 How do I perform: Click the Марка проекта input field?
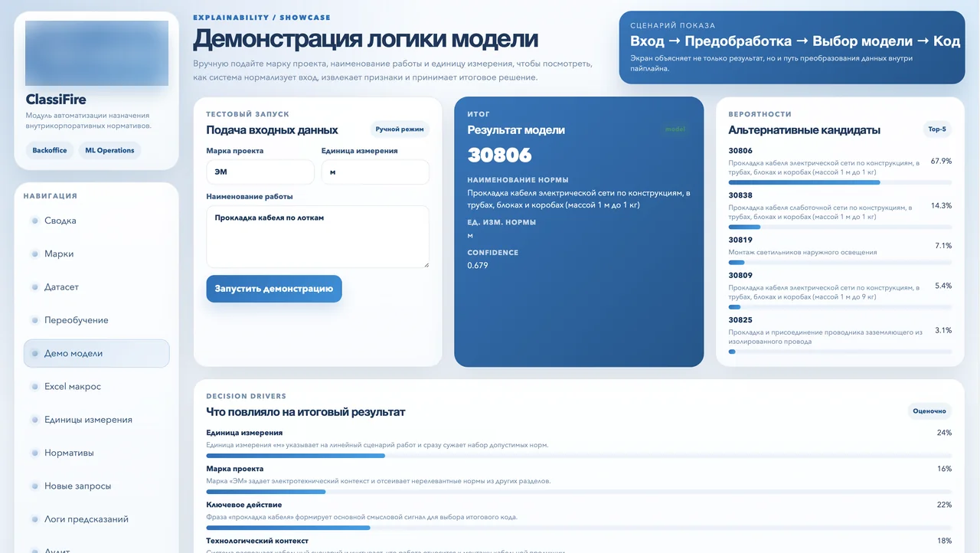point(260,172)
